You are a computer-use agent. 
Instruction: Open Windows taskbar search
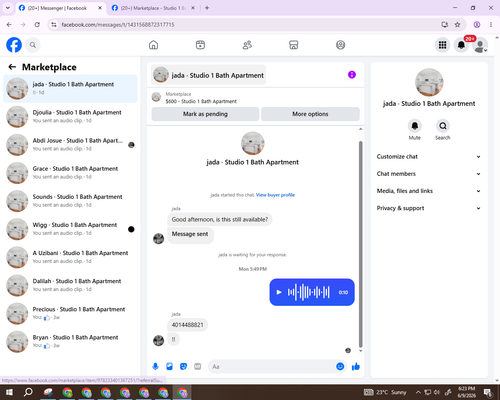click(28, 392)
